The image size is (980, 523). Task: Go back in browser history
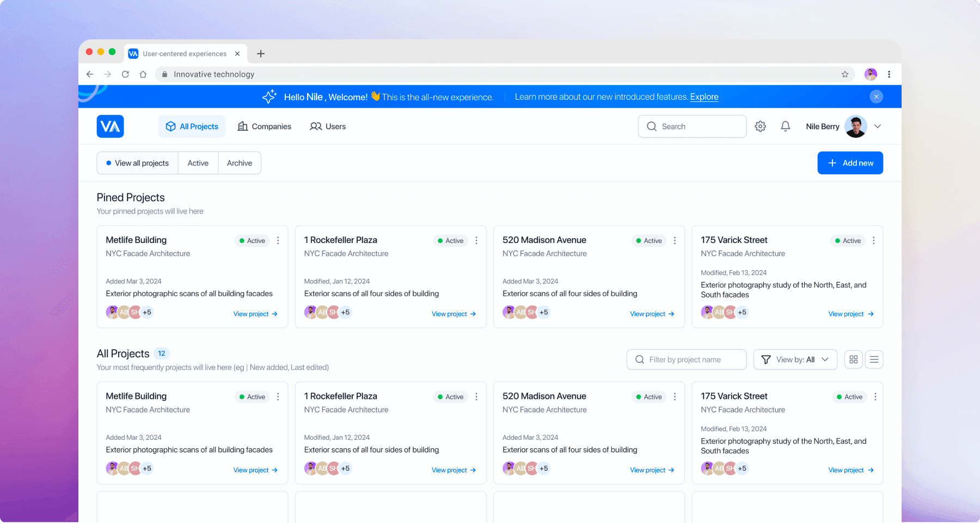click(x=90, y=74)
